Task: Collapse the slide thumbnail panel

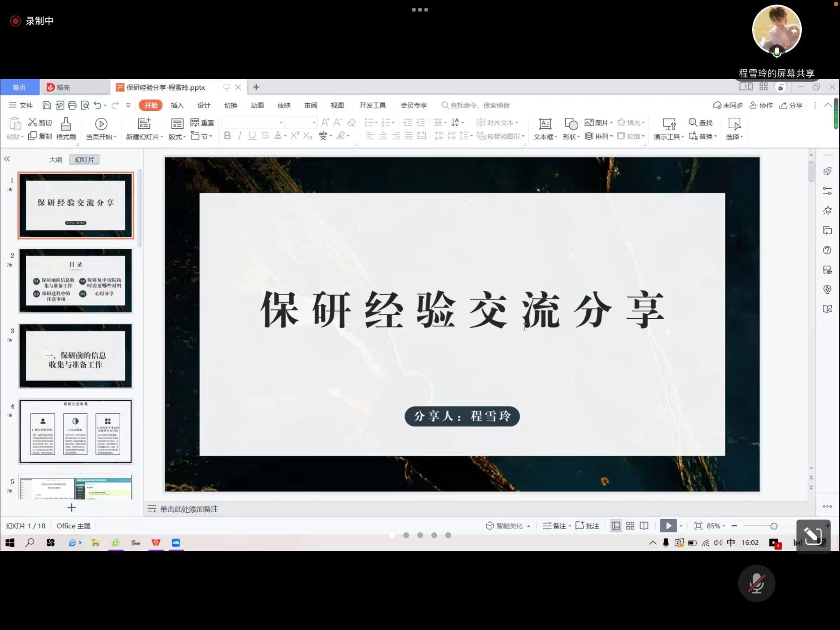Action: point(7,159)
